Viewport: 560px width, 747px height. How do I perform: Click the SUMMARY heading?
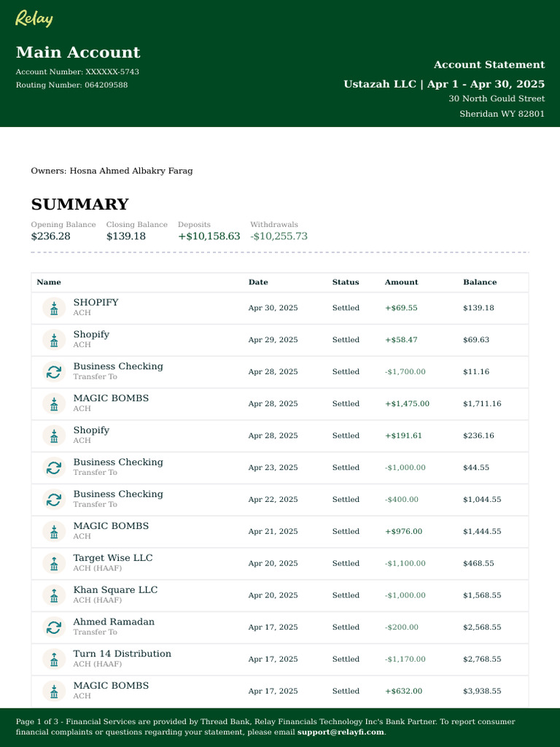tap(80, 204)
